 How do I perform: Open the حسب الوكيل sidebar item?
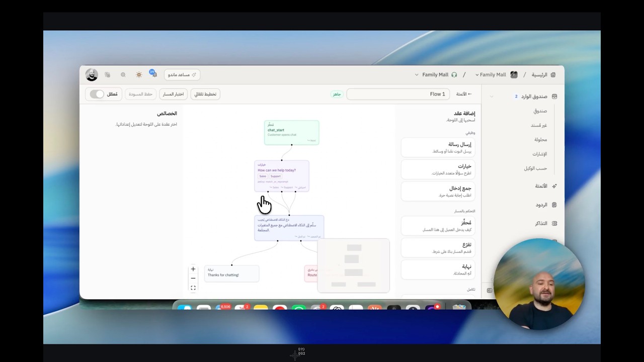pyautogui.click(x=535, y=168)
